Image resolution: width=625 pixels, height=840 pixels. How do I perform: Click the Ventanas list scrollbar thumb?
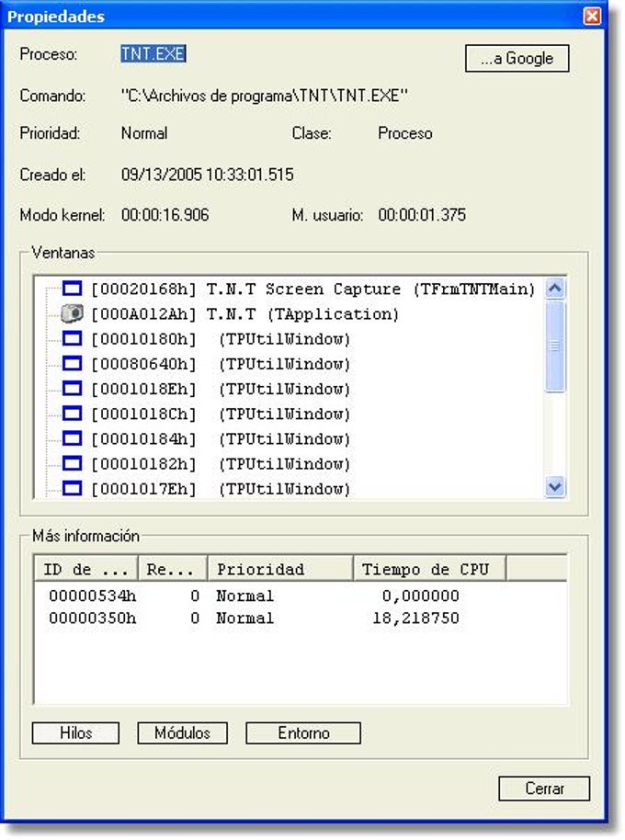click(x=555, y=346)
